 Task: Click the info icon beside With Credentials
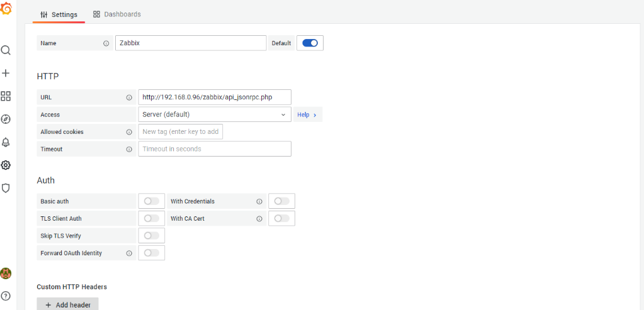click(259, 201)
